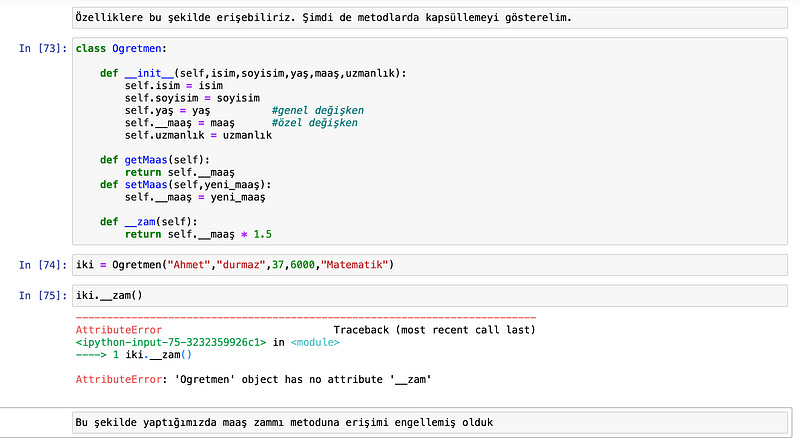The width and height of the screenshot is (800, 444).
Task: Click the Traceback (most recent call last) text
Action: pyautogui.click(x=434, y=330)
